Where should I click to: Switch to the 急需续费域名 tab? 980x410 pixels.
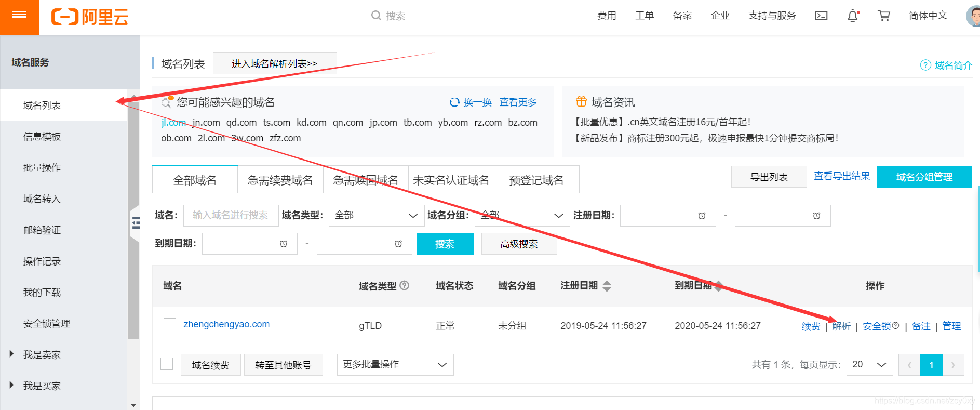280,180
